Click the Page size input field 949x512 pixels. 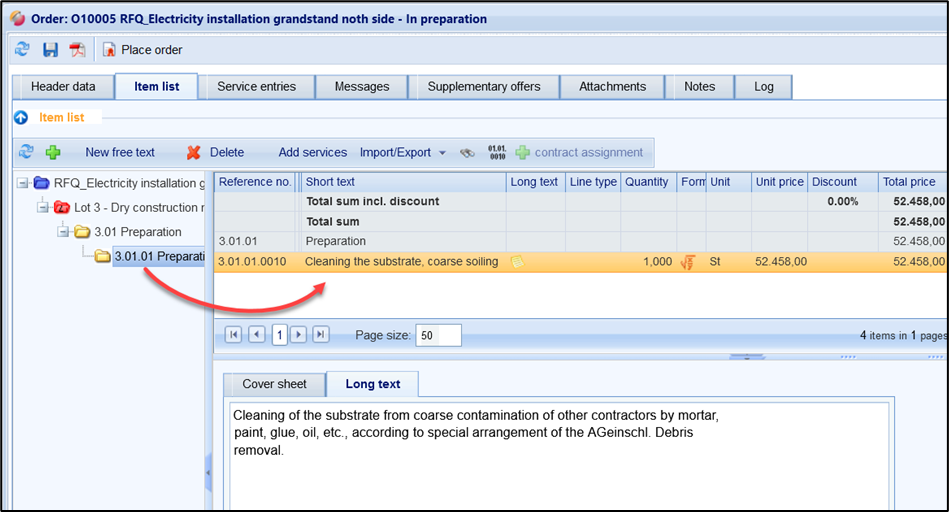pos(438,336)
